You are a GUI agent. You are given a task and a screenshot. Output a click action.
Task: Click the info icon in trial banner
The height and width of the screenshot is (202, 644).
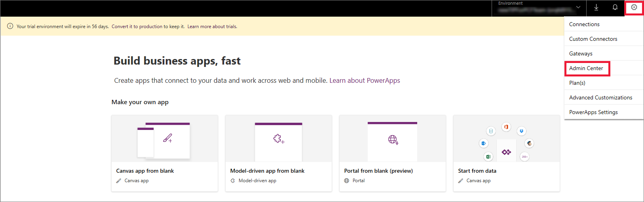[10, 27]
